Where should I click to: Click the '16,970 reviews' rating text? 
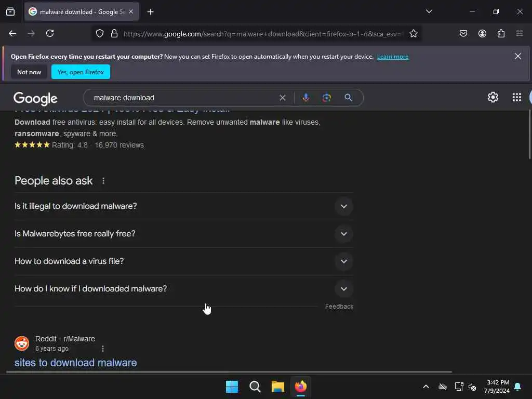pos(119,145)
